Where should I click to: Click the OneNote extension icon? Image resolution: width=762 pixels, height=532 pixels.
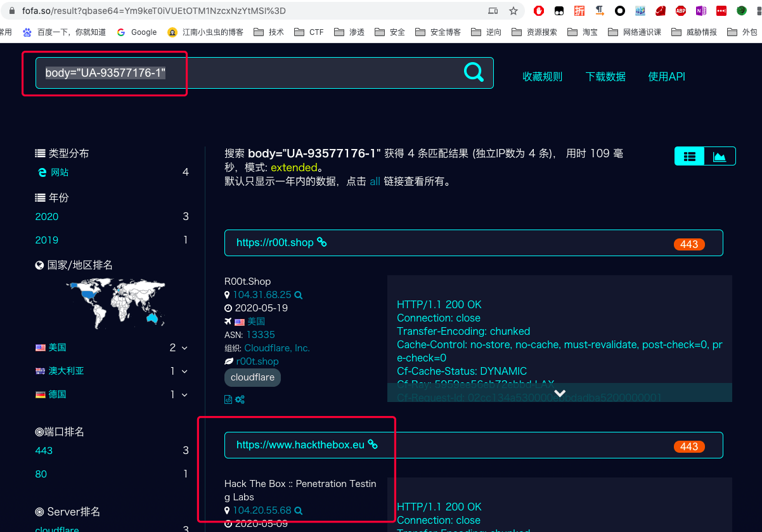coord(701,11)
